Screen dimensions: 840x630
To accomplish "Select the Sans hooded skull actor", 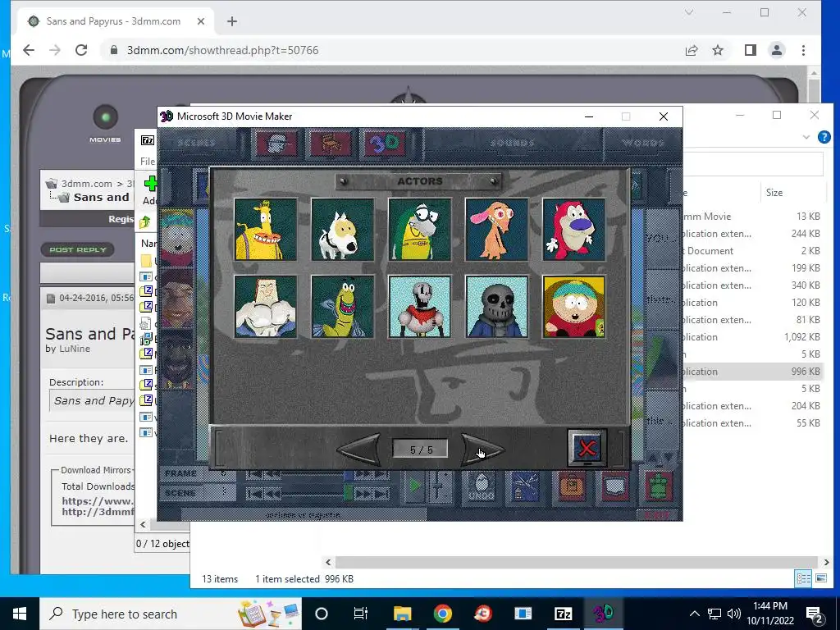I will click(x=496, y=307).
